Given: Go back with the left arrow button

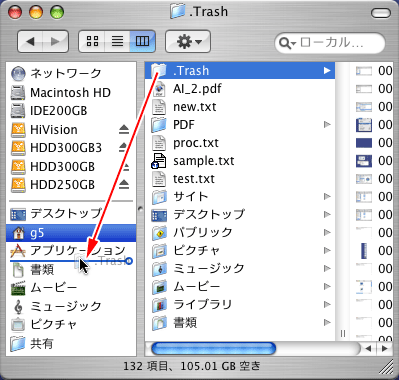Looking at the screenshot, I should tap(30, 41).
